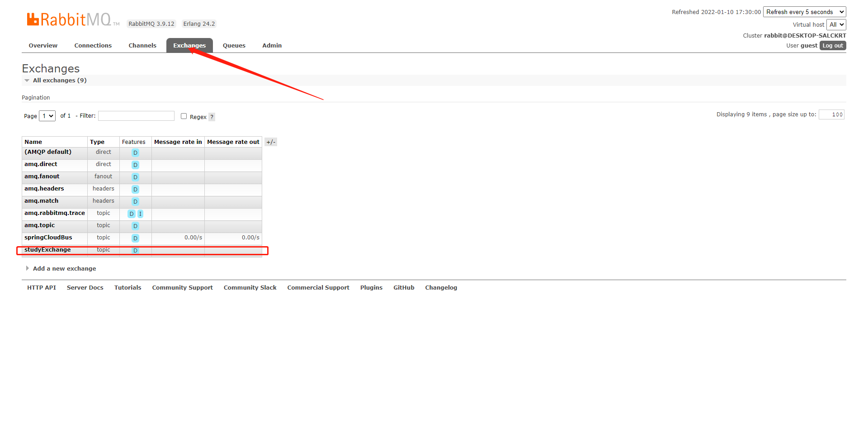Open the Commercial Support link
The width and height of the screenshot is (868, 424).
(x=318, y=288)
